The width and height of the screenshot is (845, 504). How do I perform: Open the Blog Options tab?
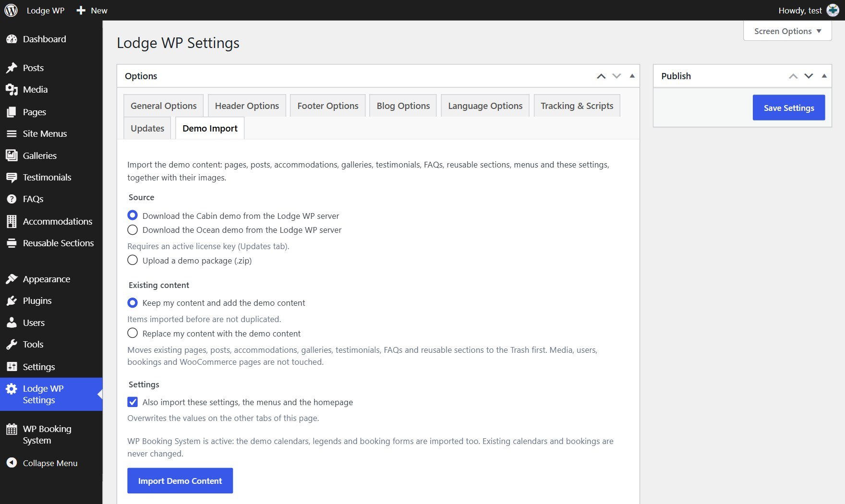pos(403,106)
